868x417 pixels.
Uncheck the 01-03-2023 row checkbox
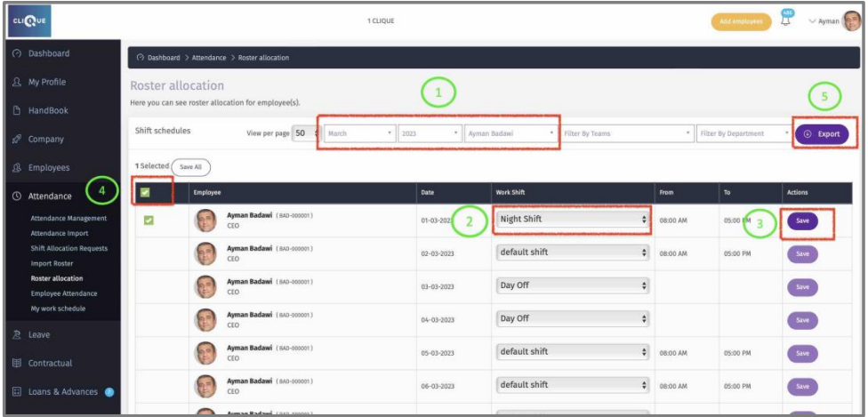point(149,220)
